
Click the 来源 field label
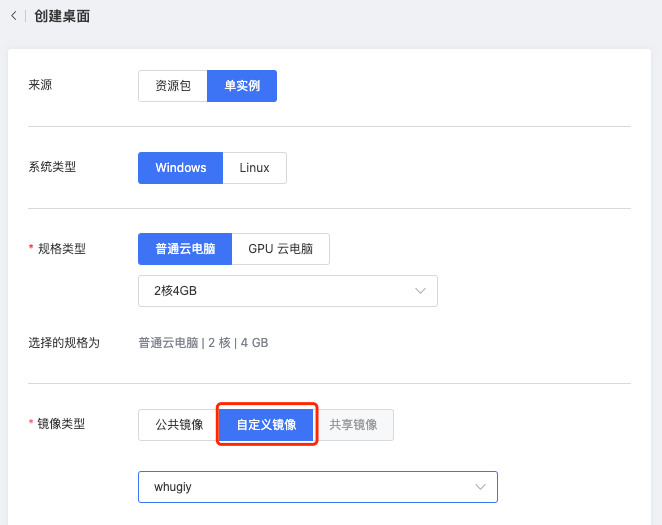(40, 85)
